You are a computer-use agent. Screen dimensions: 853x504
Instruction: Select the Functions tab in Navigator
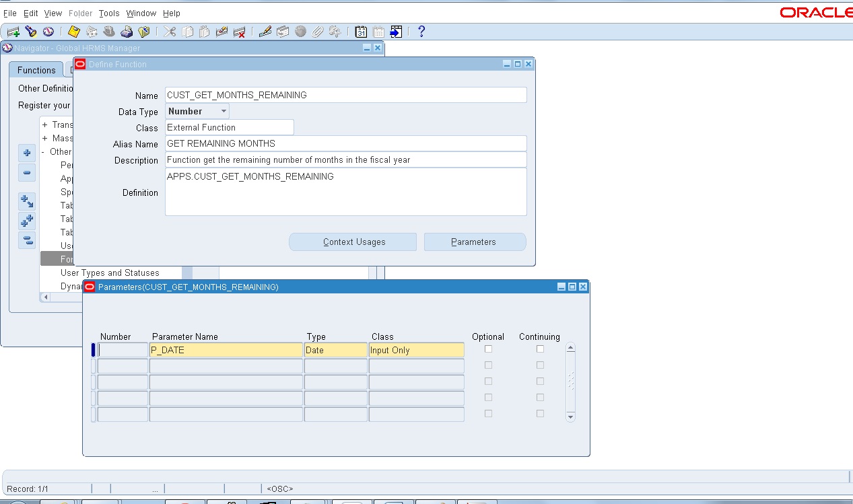tap(36, 70)
